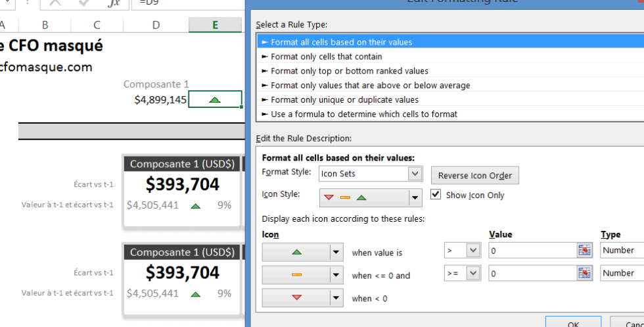Image resolution: width=644 pixels, height=327 pixels.
Task: Click the formula bar enter checkmark icon
Action: (x=84, y=3)
